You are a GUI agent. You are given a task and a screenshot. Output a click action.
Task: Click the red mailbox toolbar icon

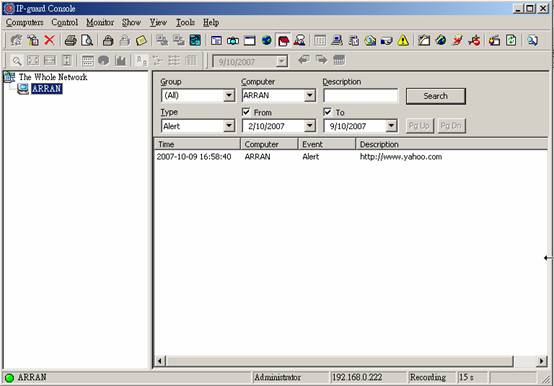tap(283, 40)
